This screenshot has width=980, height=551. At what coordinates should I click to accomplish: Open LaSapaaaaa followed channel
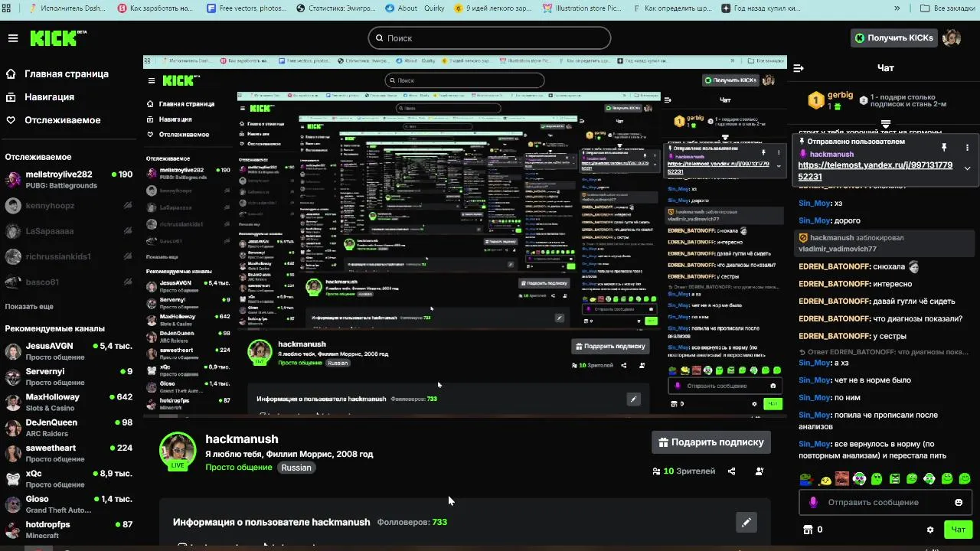[x=69, y=231]
